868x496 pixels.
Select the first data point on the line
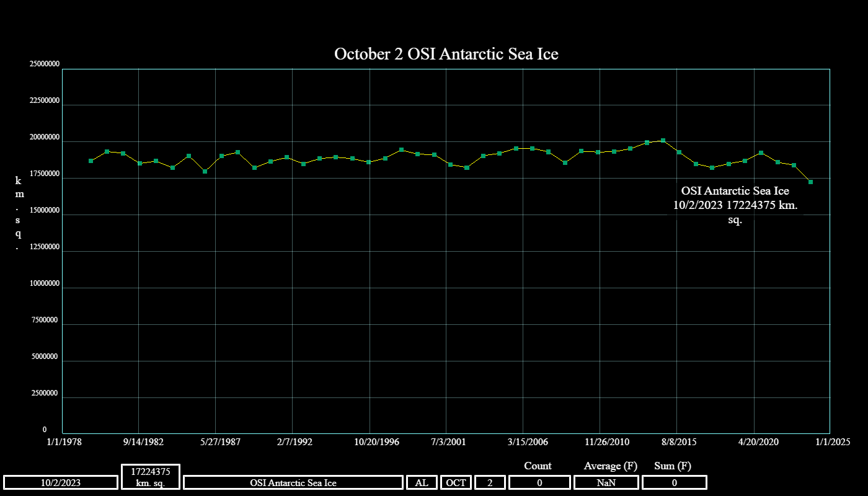click(91, 161)
